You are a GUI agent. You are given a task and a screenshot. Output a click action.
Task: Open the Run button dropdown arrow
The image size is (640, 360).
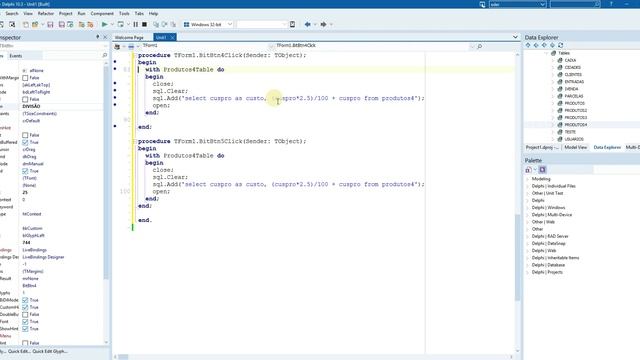(x=112, y=24)
